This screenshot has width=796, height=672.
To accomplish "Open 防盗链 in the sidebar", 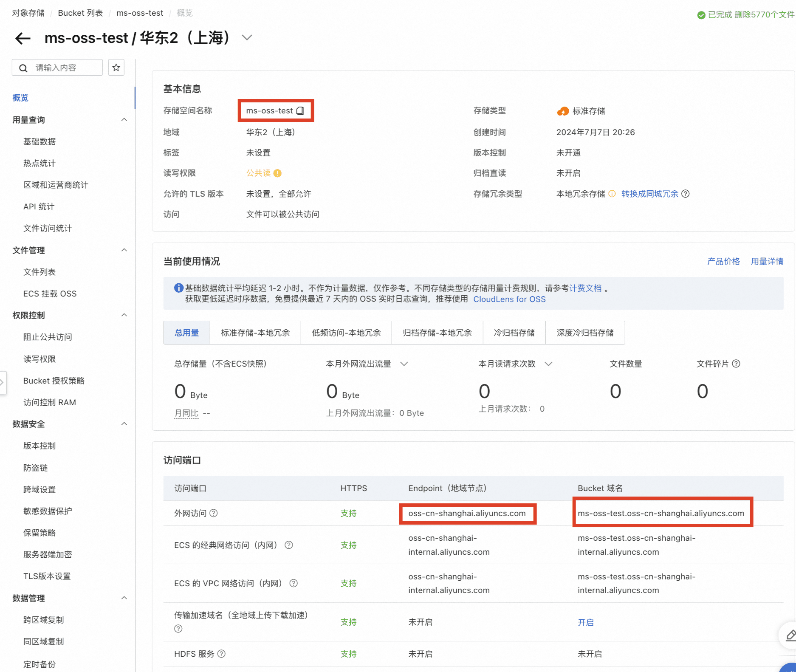I will 36,468.
